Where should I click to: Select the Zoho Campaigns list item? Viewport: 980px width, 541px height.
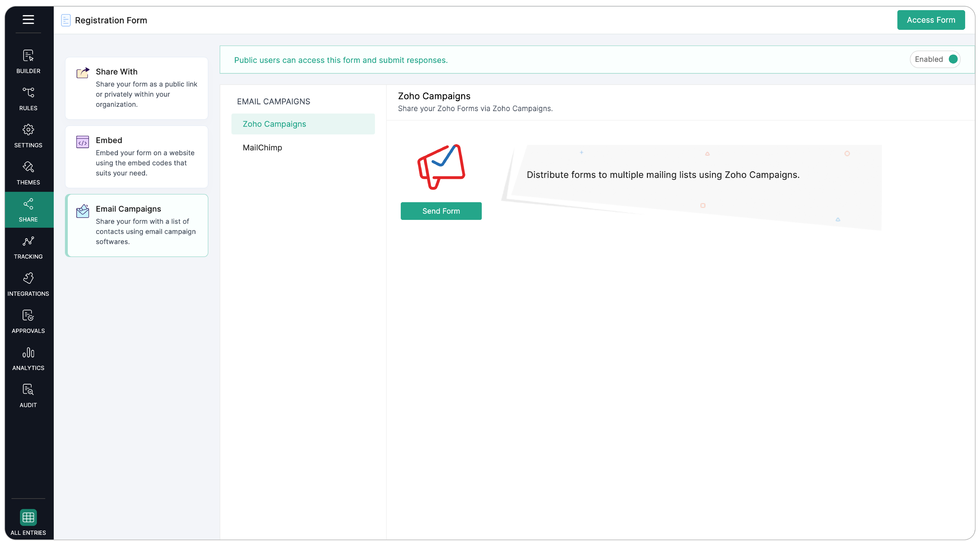click(303, 124)
